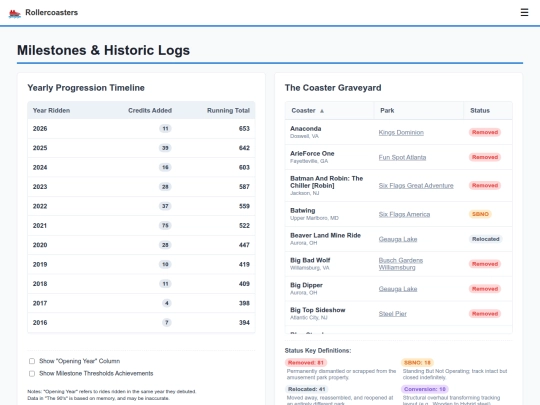Click credits badge 37 for 2022
The image size is (540, 405).
165,206
